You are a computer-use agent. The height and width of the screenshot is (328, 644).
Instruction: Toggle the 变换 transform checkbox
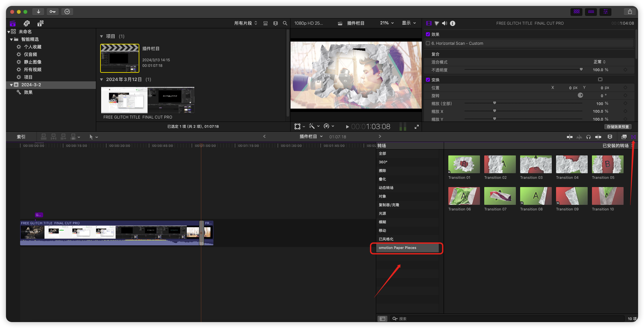coord(428,80)
